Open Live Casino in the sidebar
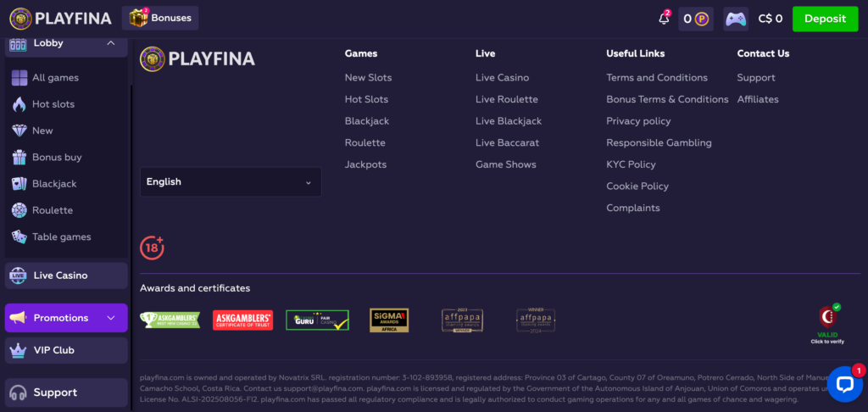This screenshot has height=412, width=868. (66, 276)
